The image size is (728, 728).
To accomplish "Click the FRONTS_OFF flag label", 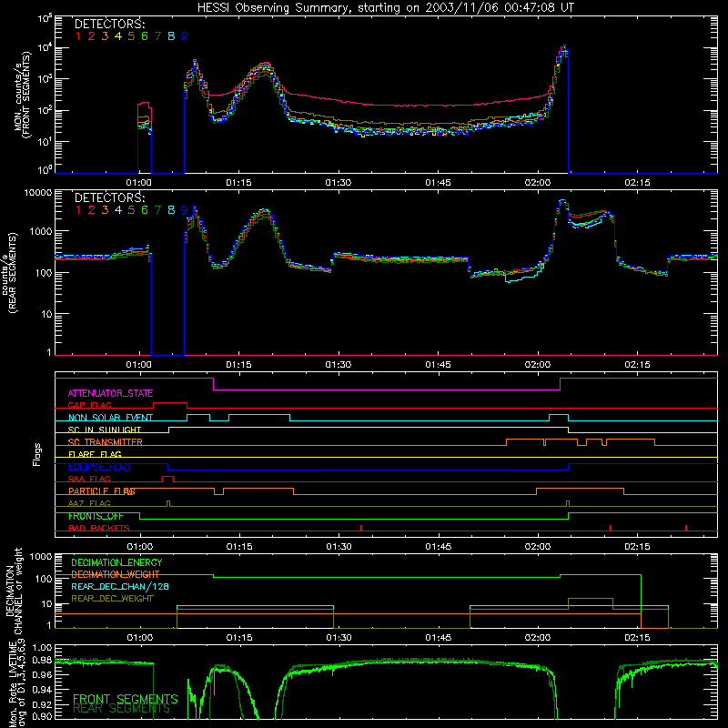I will [96, 516].
